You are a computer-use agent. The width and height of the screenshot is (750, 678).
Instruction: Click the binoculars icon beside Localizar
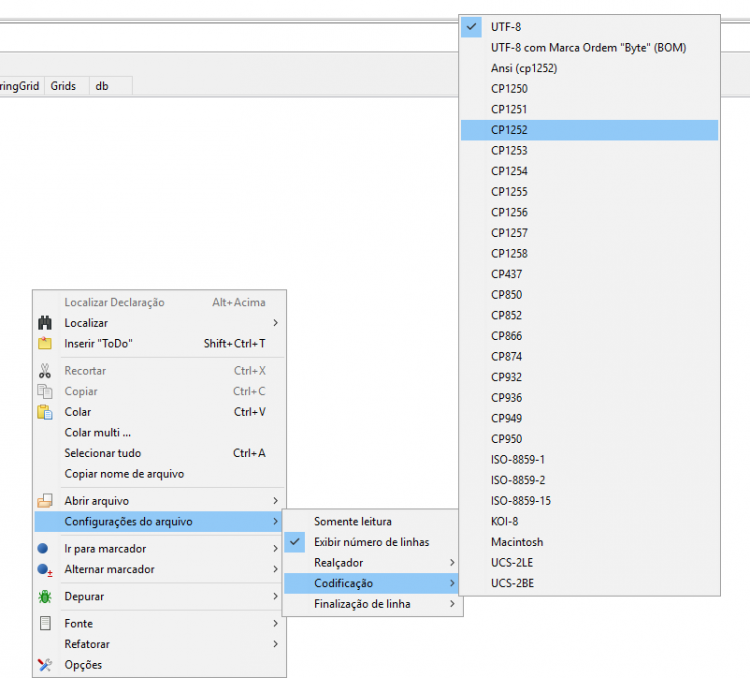coord(45,323)
